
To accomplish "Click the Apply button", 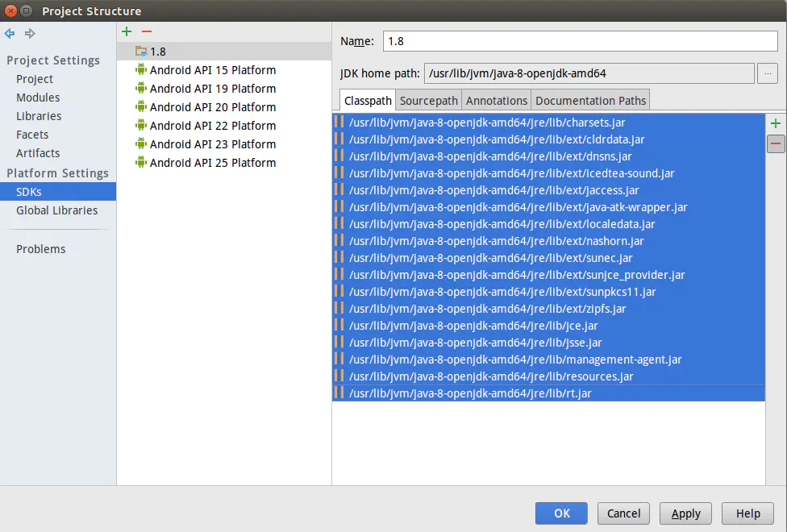I will click(685, 513).
